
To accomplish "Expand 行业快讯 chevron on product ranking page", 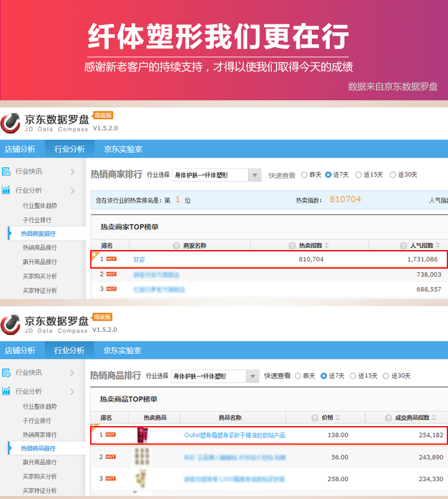I will click(72, 372).
